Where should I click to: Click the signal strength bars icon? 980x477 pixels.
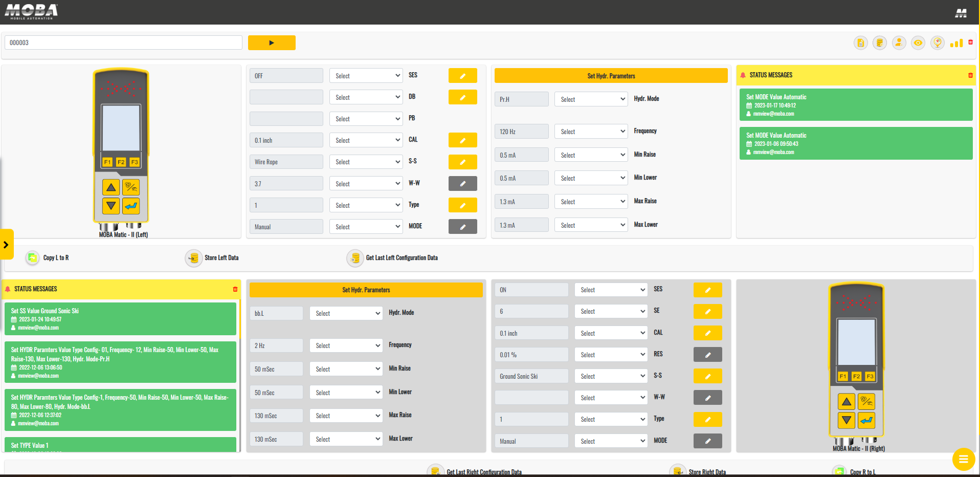click(956, 43)
